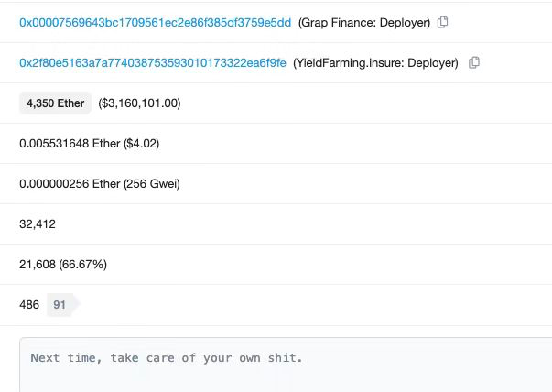Viewport: 552px width, 392px height.
Task: Click the Grap Finance: Deployer label
Action: 364,22
